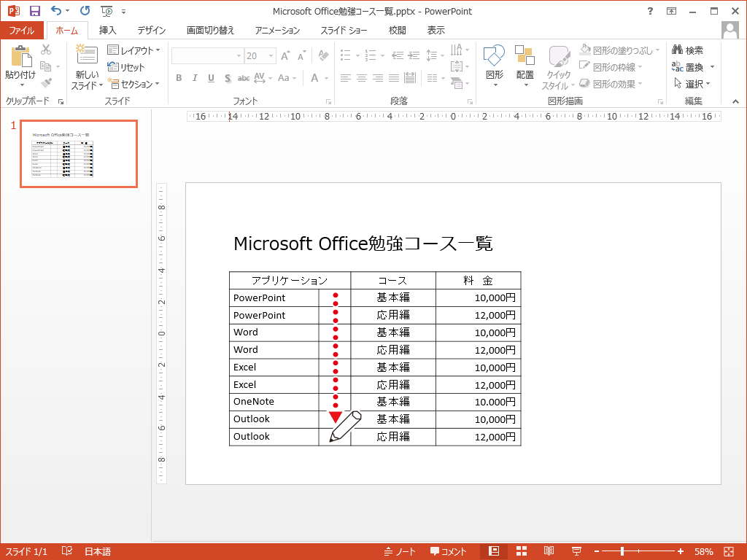Viewport: 747px width, 560px height.
Task: Click the 58% zoom level indicator
Action: [x=703, y=551]
